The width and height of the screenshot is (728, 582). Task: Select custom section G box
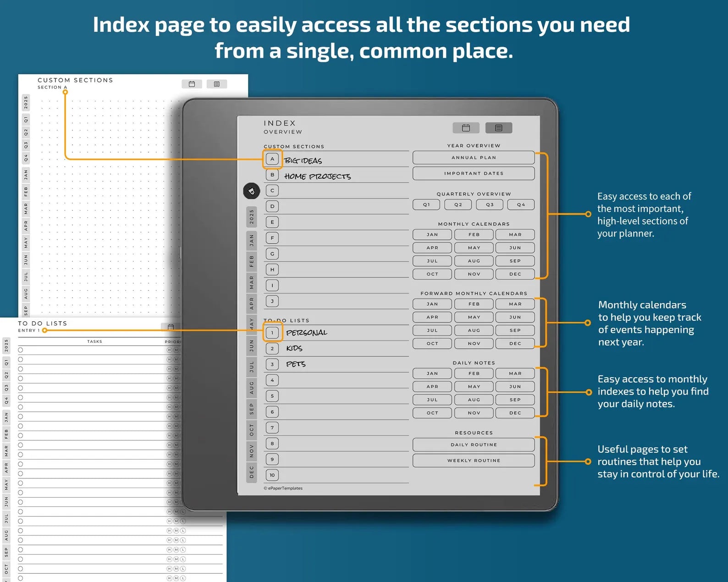click(272, 254)
